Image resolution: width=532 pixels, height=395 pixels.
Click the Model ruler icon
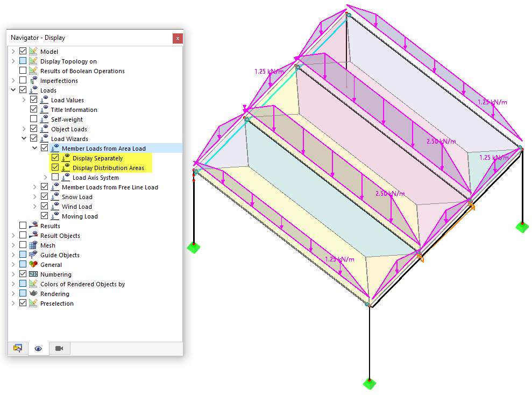(x=33, y=51)
